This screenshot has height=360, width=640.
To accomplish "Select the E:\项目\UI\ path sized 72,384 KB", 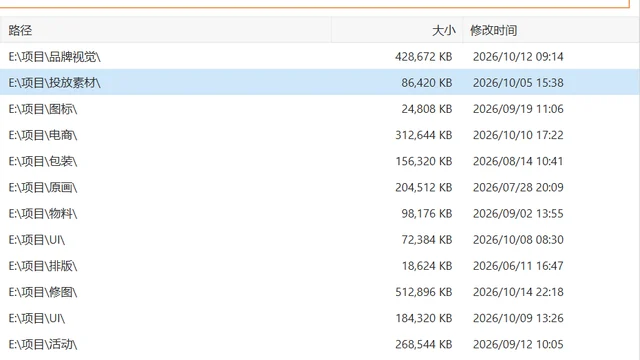I will 37,240.
